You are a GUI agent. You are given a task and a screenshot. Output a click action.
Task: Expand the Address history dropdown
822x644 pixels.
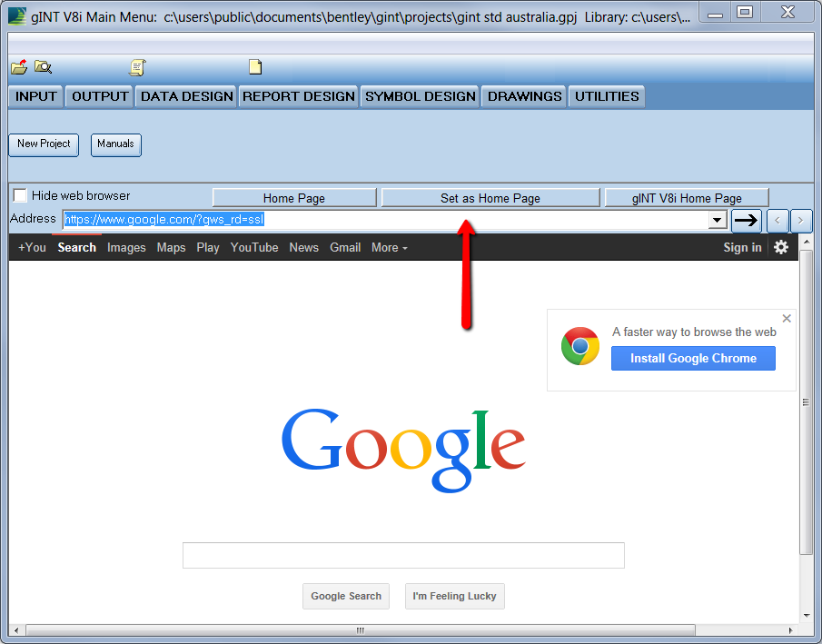[717, 220]
